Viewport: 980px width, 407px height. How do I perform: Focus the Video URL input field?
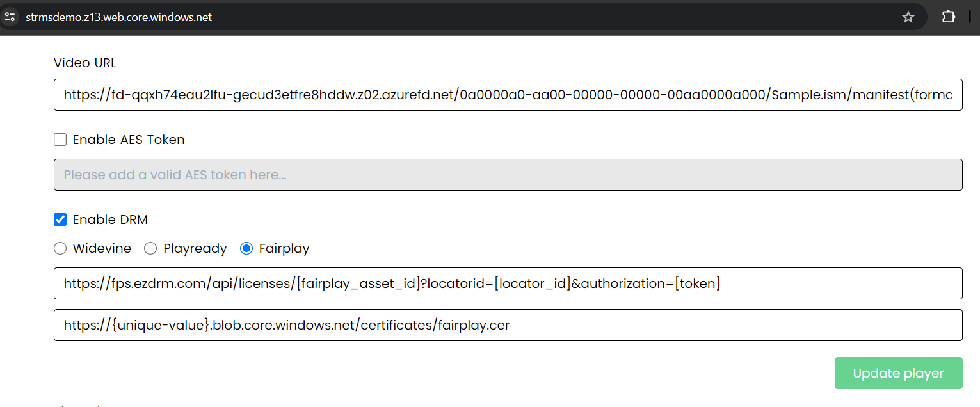coord(508,95)
